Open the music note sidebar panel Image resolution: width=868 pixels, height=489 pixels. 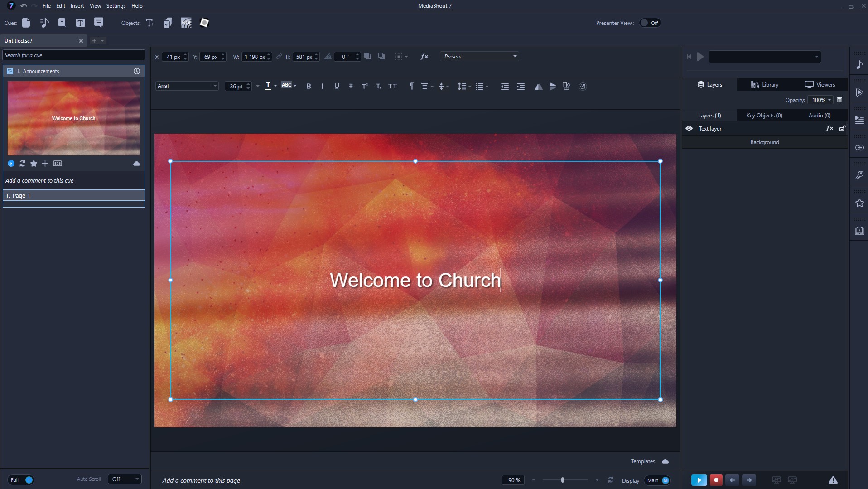point(859,65)
